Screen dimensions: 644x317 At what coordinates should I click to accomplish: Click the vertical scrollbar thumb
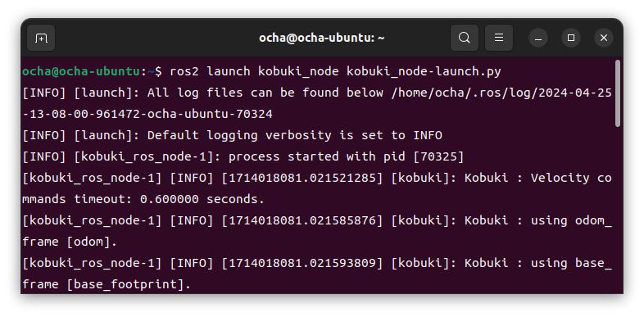[x=618, y=93]
